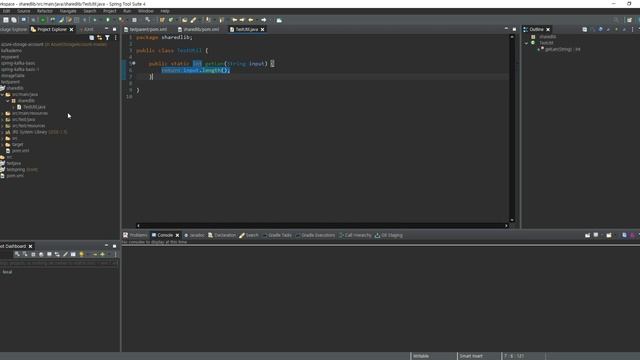
Task: Open the Source menu
Action: point(23,11)
